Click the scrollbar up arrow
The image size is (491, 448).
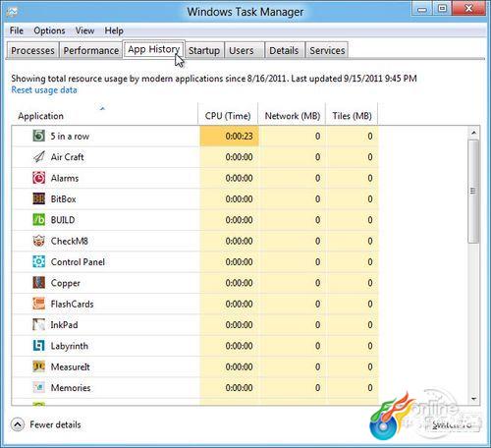[x=473, y=133]
